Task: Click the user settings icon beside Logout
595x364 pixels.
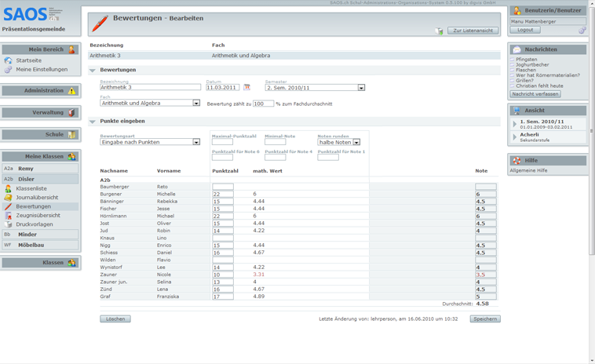Action: 582,30
